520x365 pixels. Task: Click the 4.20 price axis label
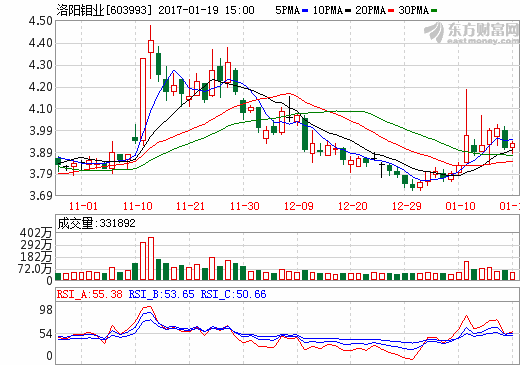41,87
